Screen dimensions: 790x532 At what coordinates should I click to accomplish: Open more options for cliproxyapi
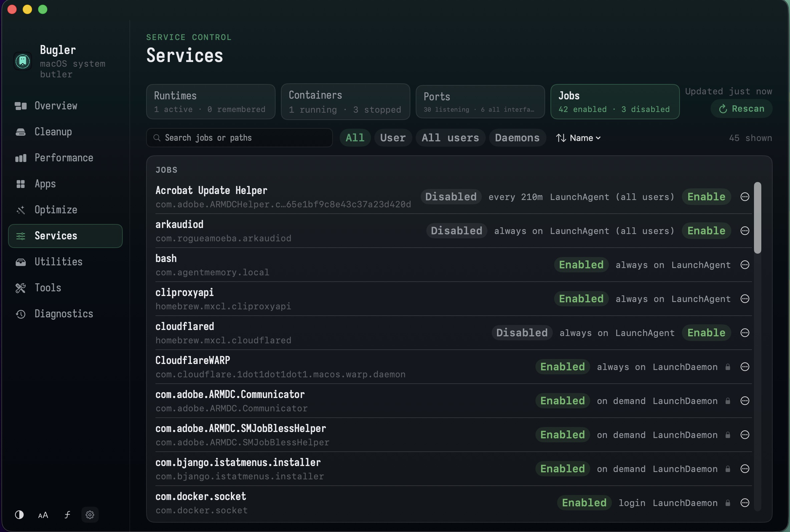click(x=745, y=299)
